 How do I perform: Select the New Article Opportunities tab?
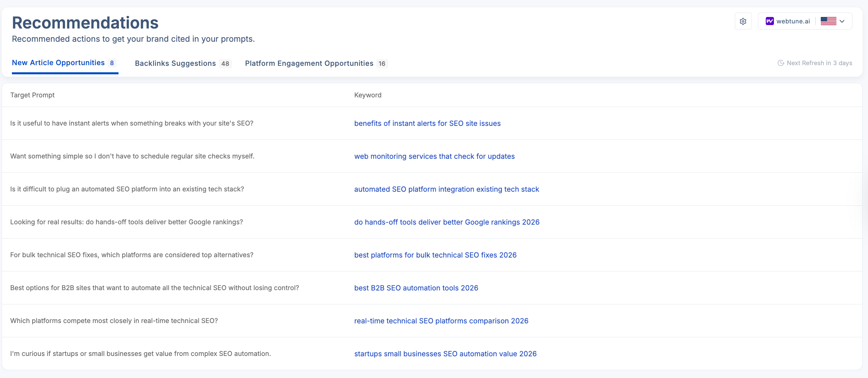click(x=58, y=62)
